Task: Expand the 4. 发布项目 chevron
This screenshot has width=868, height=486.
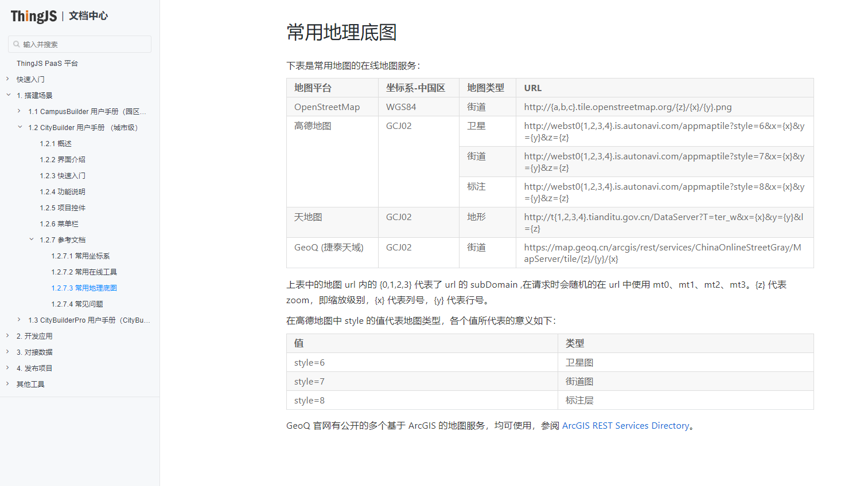Action: pos(7,368)
